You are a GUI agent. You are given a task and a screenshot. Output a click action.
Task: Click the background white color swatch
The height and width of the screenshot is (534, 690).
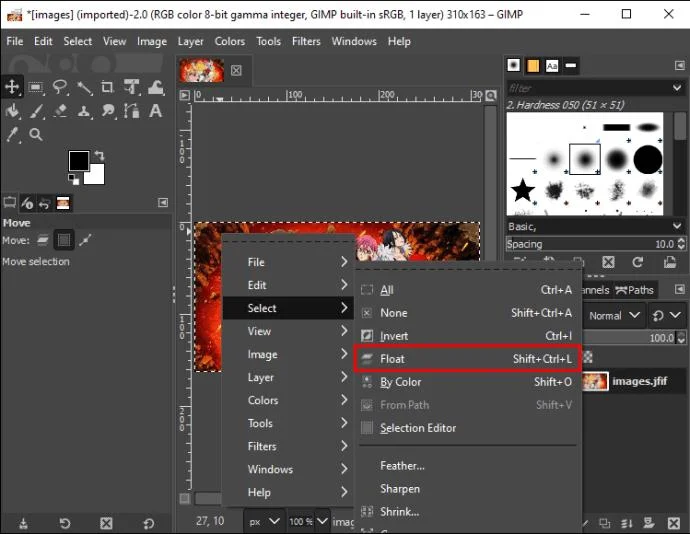coord(97,177)
